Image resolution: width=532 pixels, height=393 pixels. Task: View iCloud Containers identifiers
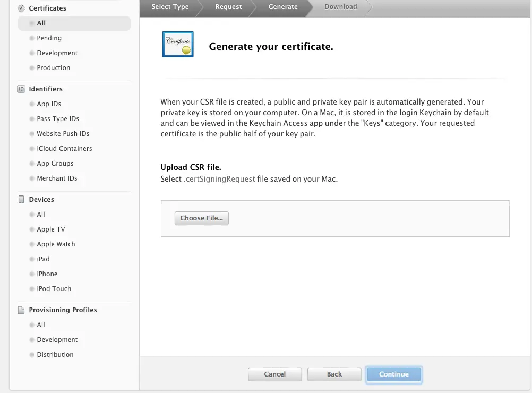click(64, 149)
